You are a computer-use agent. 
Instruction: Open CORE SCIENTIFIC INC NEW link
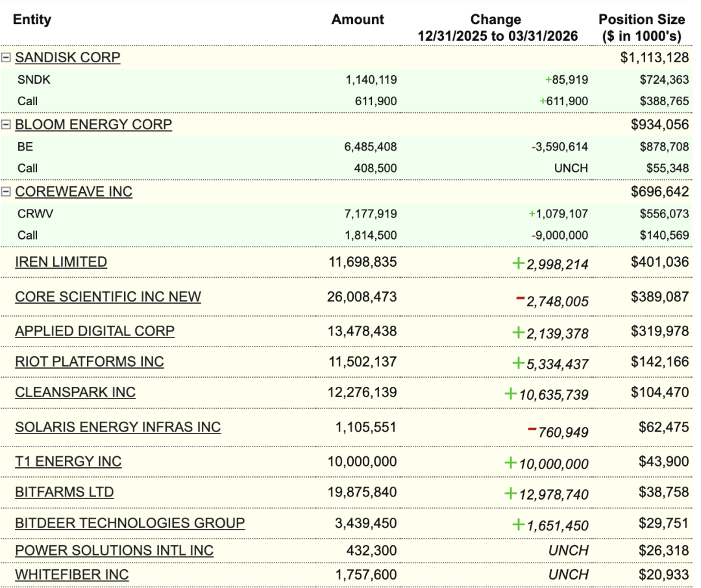pos(108,297)
